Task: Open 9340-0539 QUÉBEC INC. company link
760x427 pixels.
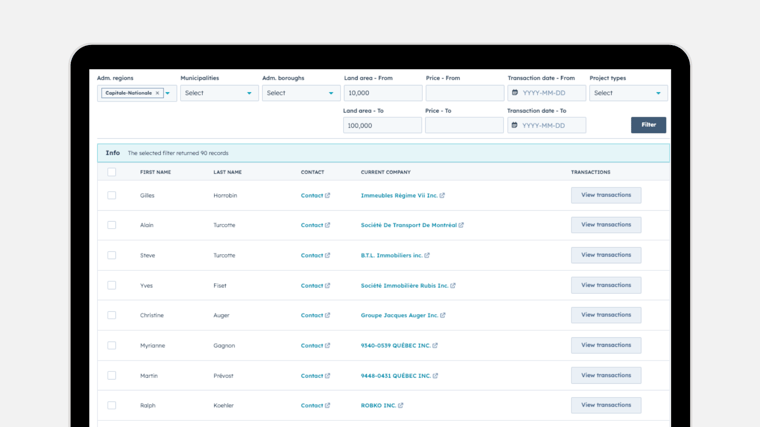Action: [396, 346]
